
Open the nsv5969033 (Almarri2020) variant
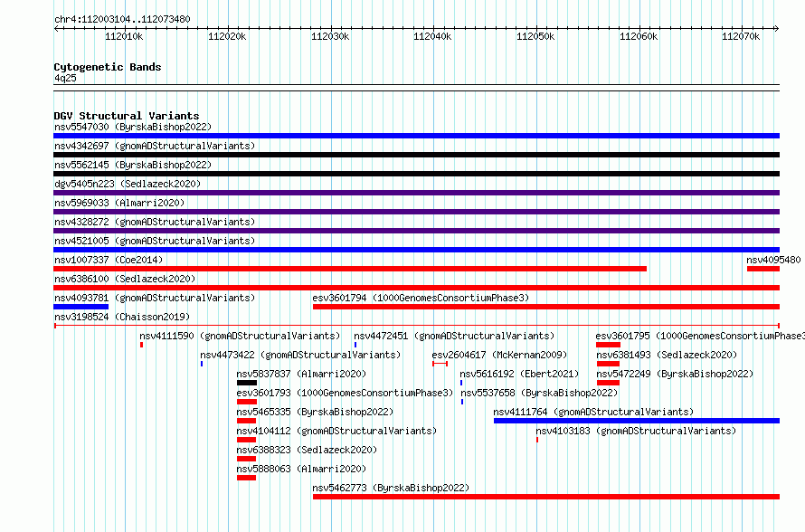(119, 203)
